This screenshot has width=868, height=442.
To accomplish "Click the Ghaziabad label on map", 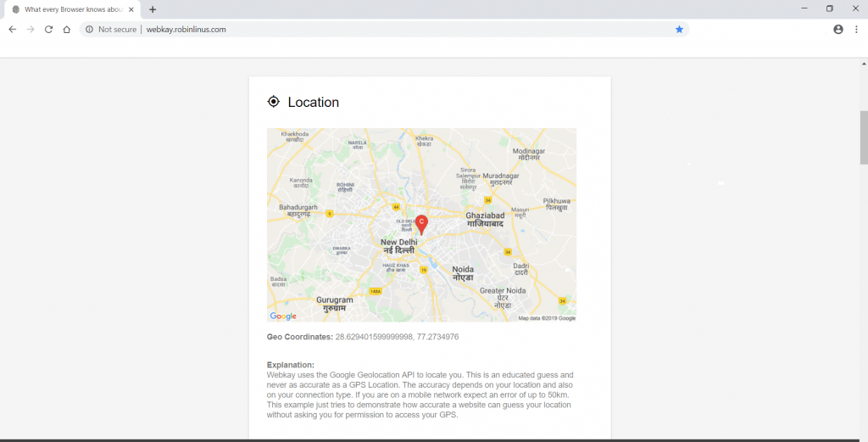I will [x=485, y=220].
